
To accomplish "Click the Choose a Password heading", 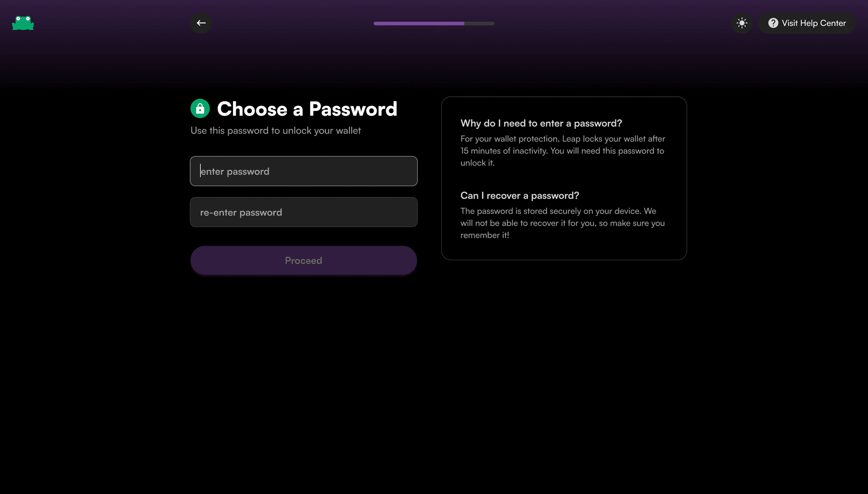I will click(x=307, y=109).
